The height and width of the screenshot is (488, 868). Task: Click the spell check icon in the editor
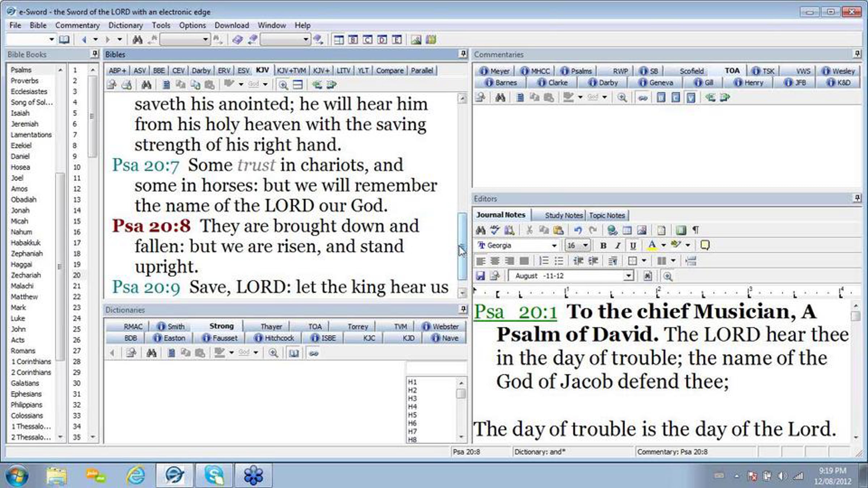(x=495, y=230)
